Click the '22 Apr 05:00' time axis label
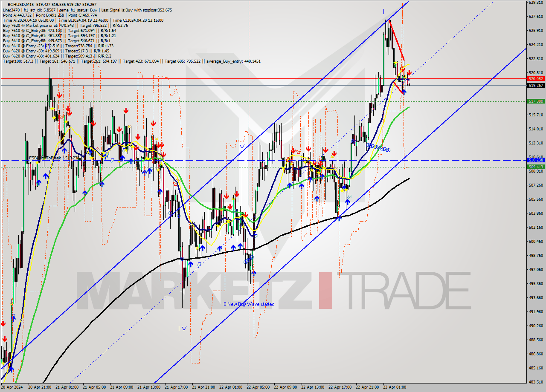546x392 pixels. click(x=258, y=387)
